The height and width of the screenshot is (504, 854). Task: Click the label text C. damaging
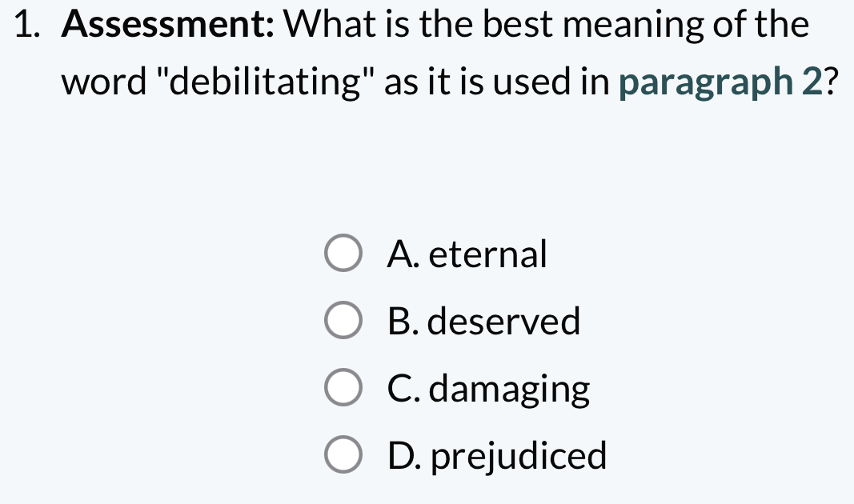coord(489,389)
